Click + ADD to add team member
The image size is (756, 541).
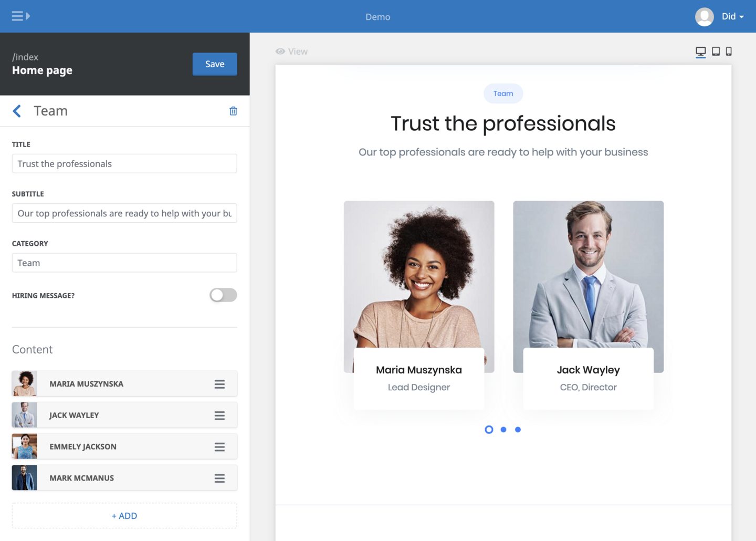pyautogui.click(x=124, y=516)
